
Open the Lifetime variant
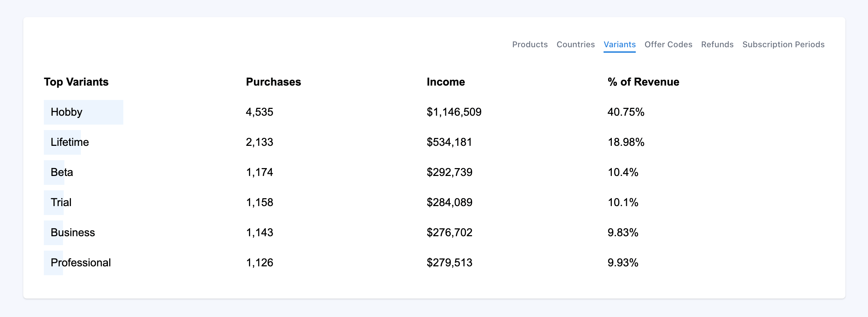click(x=70, y=142)
